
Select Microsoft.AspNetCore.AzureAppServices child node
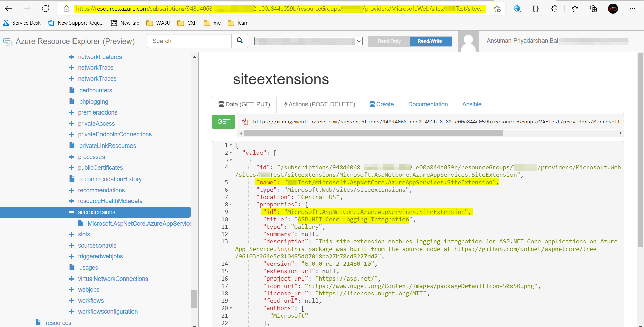139,224
